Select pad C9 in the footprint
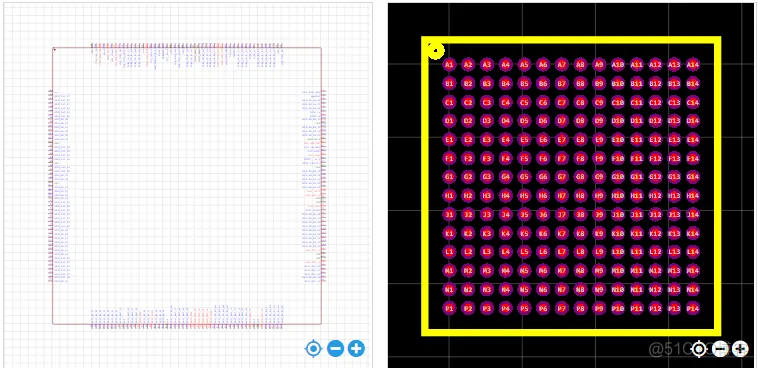 599,103
